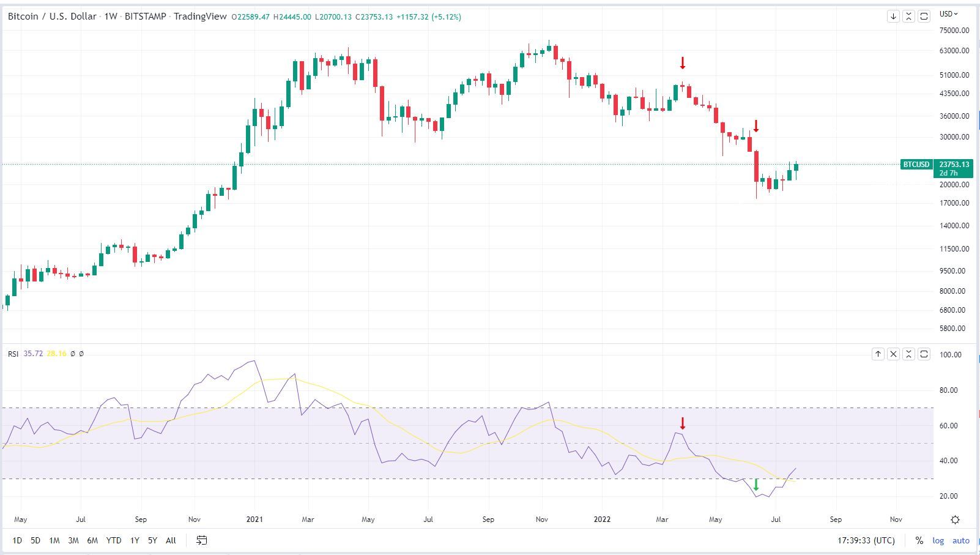Maximize the RSI pane

pyautogui.click(x=924, y=354)
